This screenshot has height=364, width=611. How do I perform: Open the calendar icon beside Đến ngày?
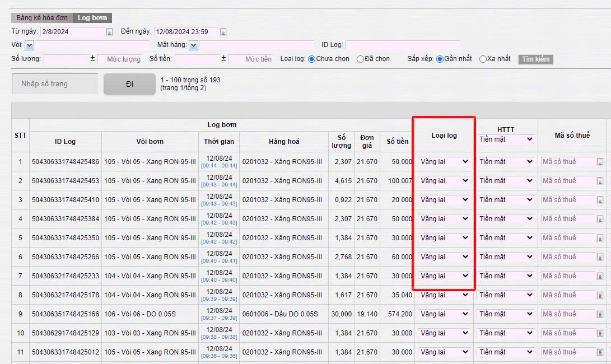coord(223,32)
